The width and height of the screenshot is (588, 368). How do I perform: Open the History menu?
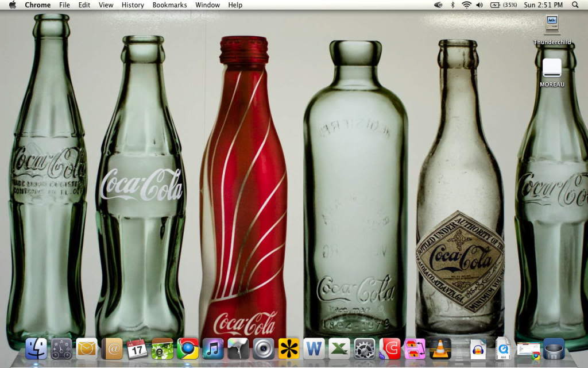pos(133,5)
